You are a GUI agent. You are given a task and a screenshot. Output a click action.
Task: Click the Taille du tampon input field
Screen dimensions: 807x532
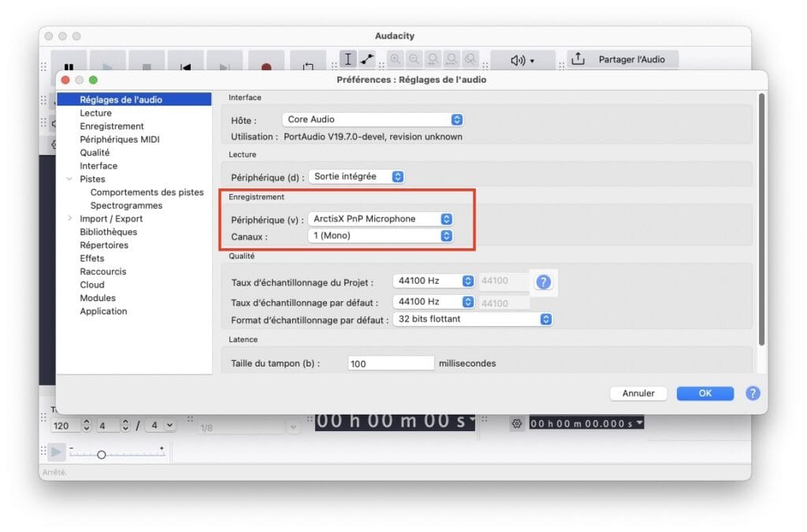point(391,364)
